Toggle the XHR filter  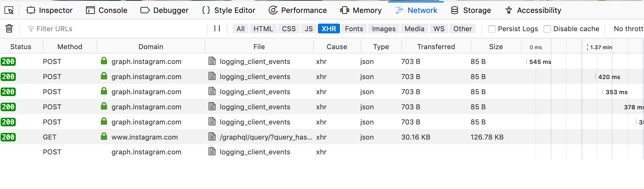pos(329,29)
